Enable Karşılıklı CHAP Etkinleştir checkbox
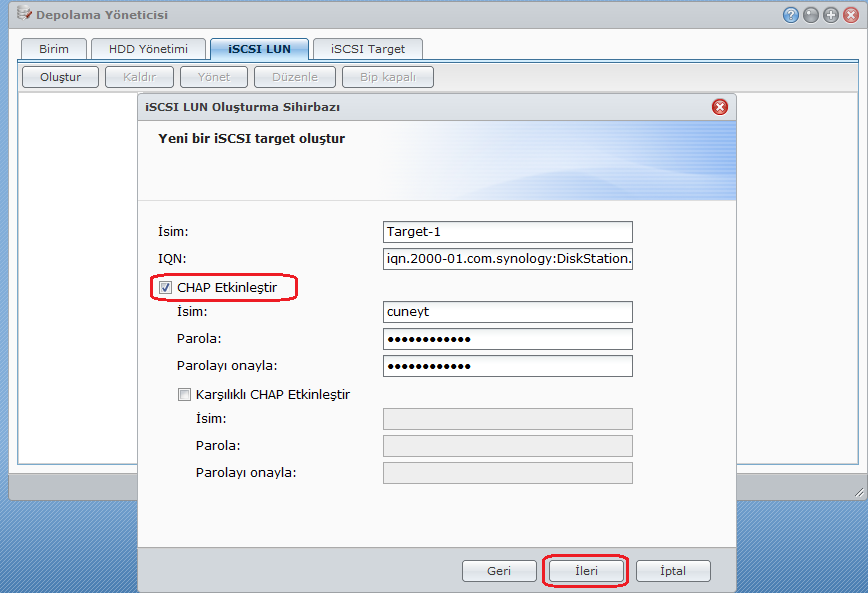The image size is (868, 593). [184, 394]
